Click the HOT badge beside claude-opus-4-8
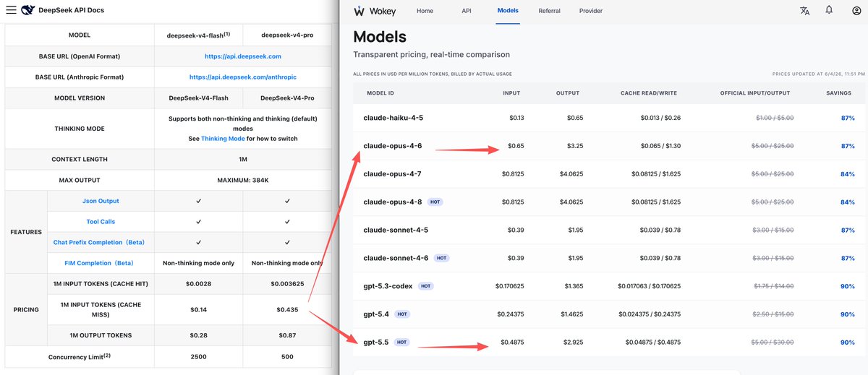This screenshot has height=375, width=868. click(435, 202)
